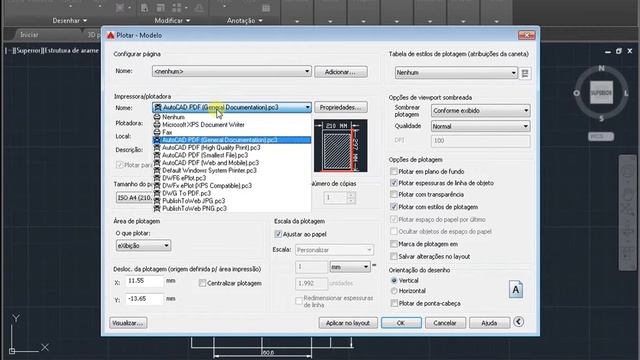Confirm plot with OK
640x360 pixels.
pos(401,323)
